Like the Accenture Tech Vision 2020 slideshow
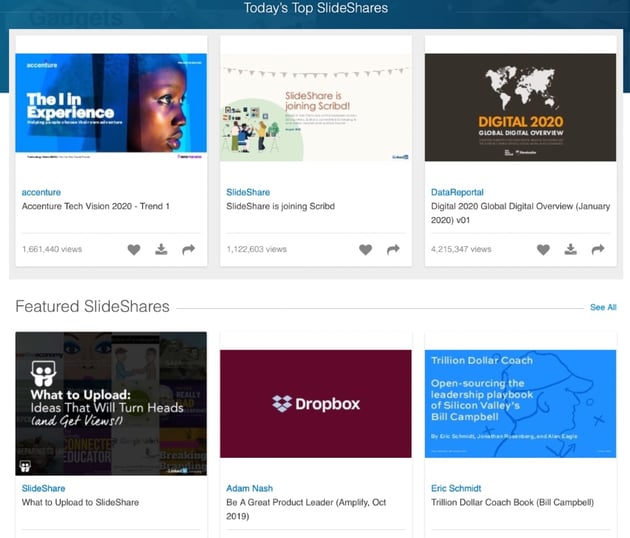 (x=134, y=249)
